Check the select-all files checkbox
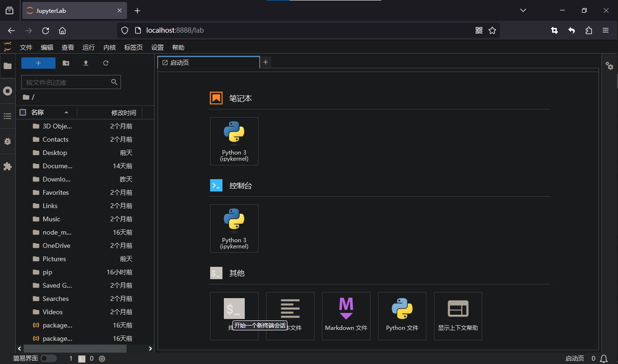 click(23, 112)
